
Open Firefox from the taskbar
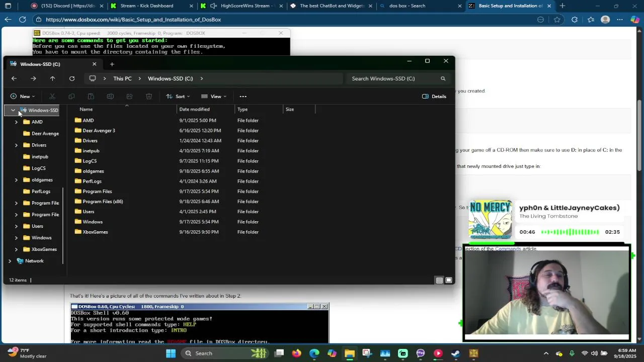click(x=297, y=353)
